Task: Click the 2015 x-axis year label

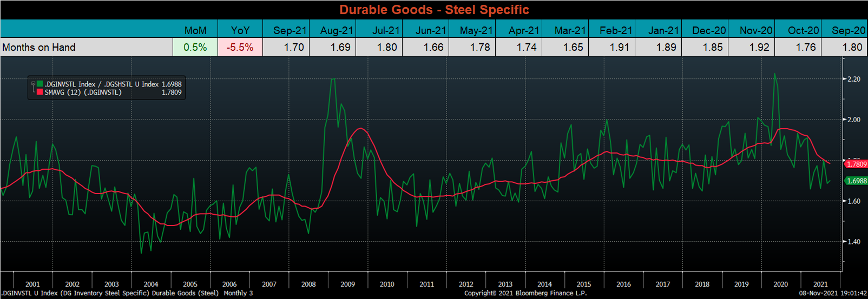Action: pyautogui.click(x=584, y=284)
